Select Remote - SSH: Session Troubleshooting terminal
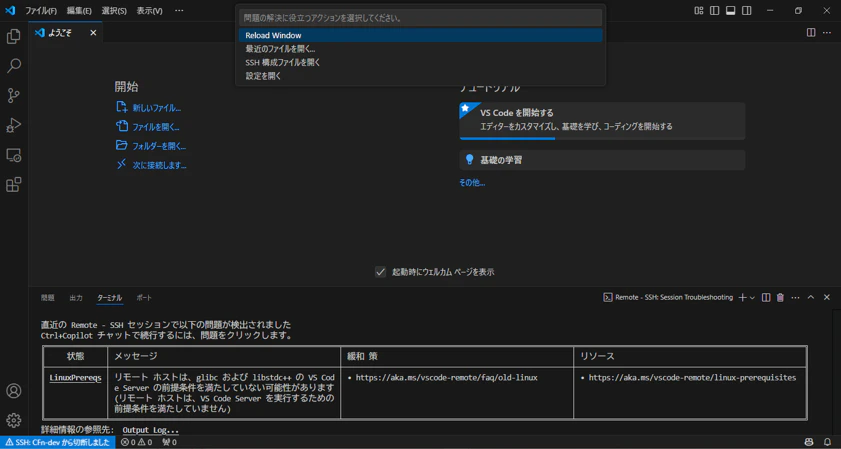 [x=668, y=297]
